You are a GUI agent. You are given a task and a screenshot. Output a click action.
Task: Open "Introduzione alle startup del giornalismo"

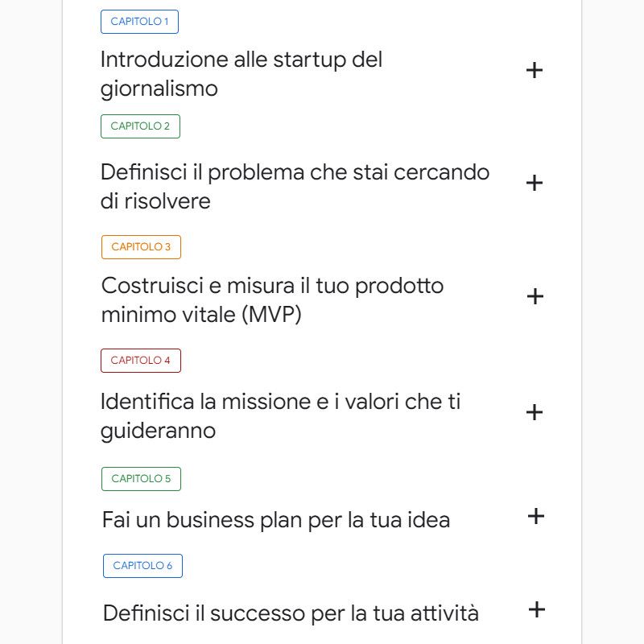(x=242, y=73)
